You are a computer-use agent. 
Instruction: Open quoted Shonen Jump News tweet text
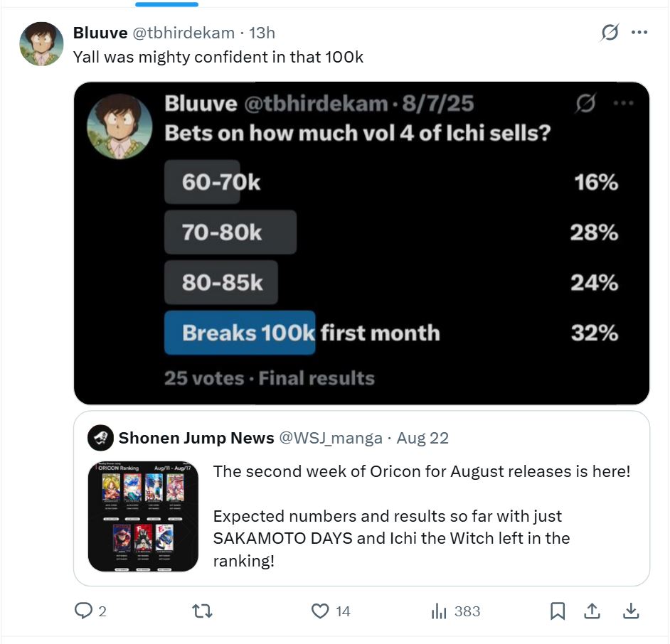click(x=421, y=516)
